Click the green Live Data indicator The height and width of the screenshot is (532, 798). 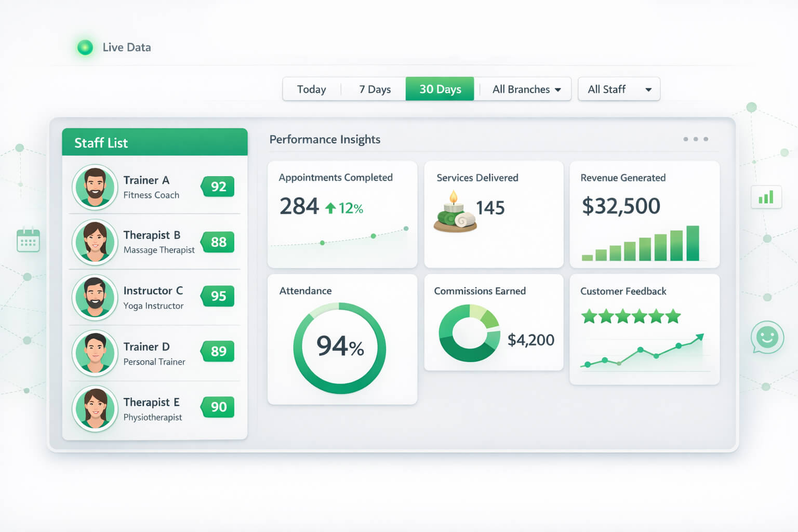coord(85,47)
